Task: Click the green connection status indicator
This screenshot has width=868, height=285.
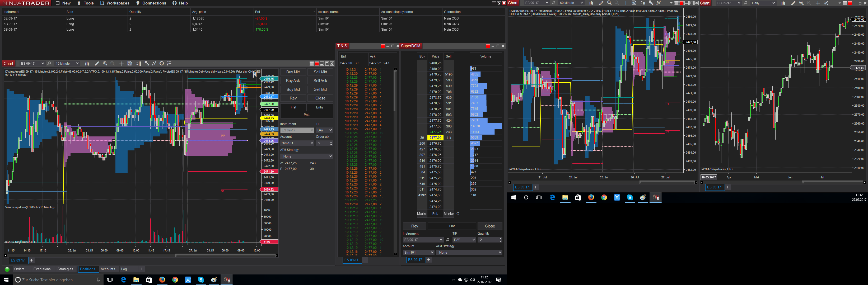Action: pyautogui.click(x=7, y=269)
